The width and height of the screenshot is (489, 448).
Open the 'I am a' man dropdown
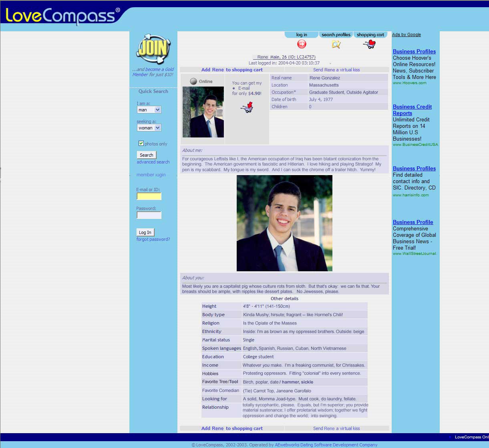coord(149,110)
